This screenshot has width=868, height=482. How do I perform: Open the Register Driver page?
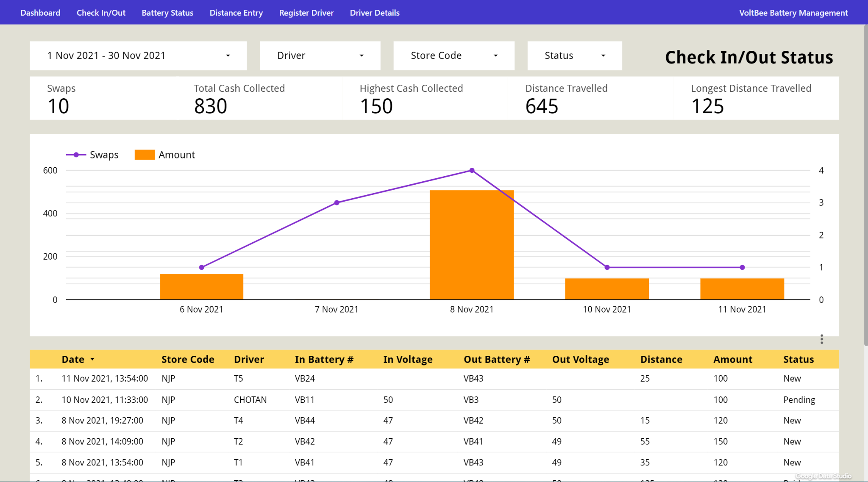306,13
